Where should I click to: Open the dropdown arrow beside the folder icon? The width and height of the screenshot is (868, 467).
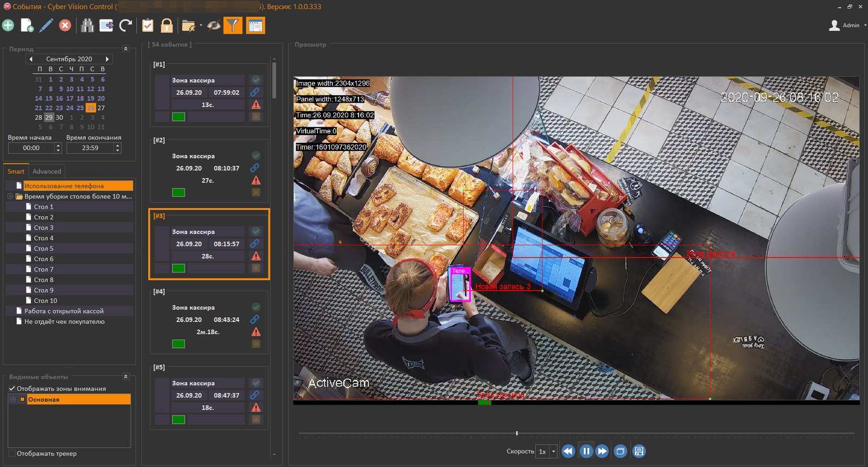tap(201, 26)
